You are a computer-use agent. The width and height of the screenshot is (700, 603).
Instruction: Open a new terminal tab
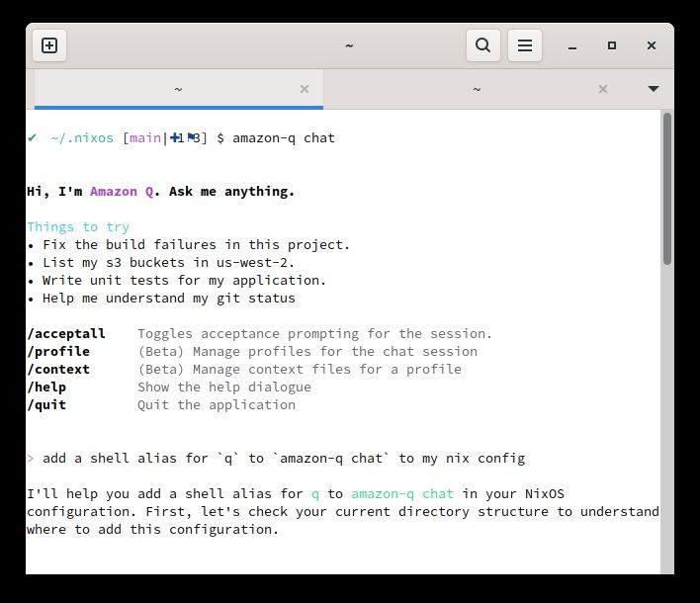click(49, 45)
